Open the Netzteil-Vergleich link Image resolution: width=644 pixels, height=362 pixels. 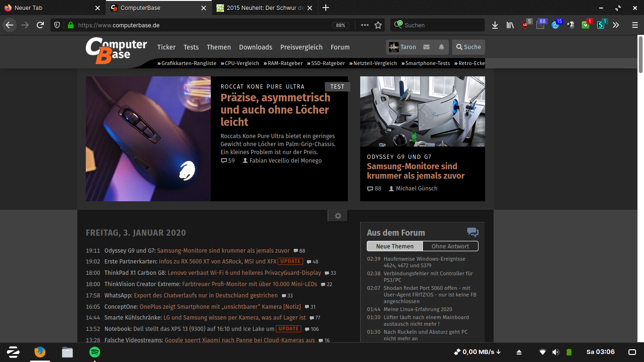[373, 63]
